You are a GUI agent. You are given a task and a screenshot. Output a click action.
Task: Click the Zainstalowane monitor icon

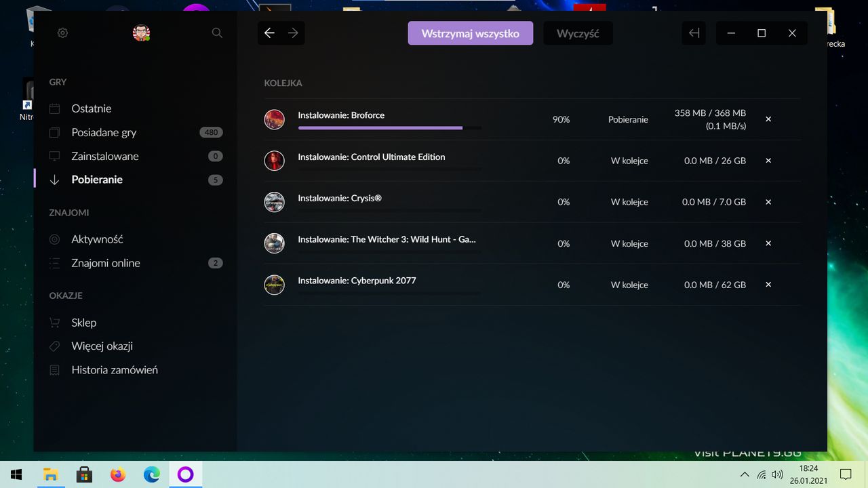coord(55,156)
